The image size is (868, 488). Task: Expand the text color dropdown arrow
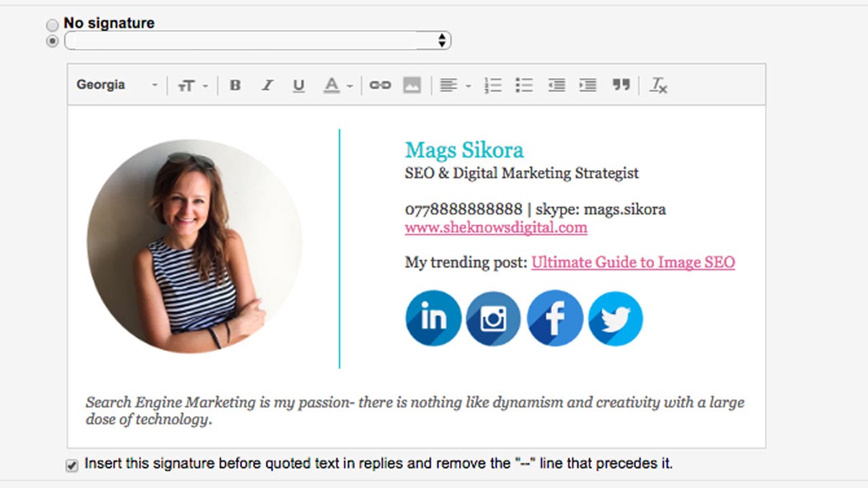pos(349,86)
